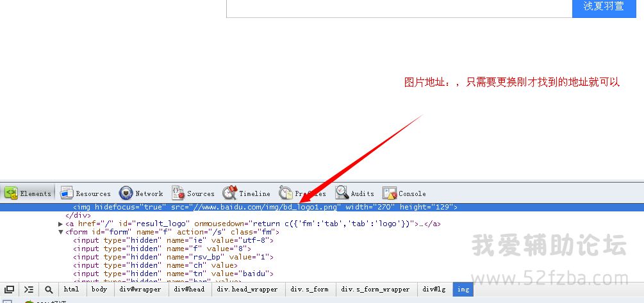Screen dimensions: 644x303
Task: Select the div#wrapper breadcrumb
Action: click(x=140, y=290)
